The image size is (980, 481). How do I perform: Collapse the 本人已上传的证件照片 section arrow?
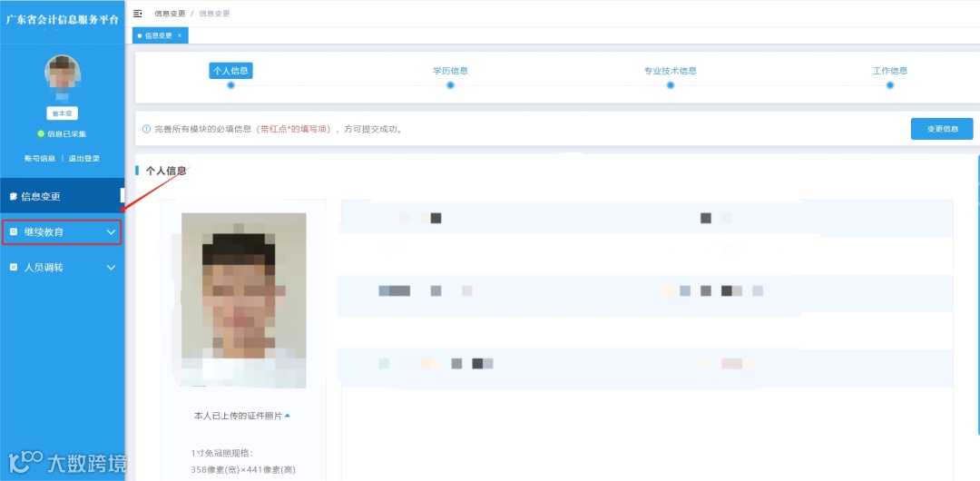click(x=287, y=416)
